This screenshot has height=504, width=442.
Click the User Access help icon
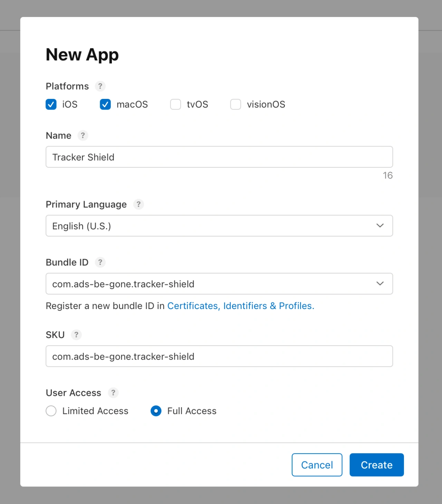tap(113, 393)
